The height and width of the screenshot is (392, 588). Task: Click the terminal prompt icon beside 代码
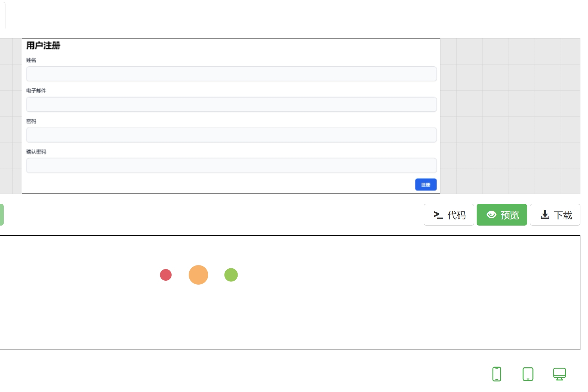tap(438, 215)
